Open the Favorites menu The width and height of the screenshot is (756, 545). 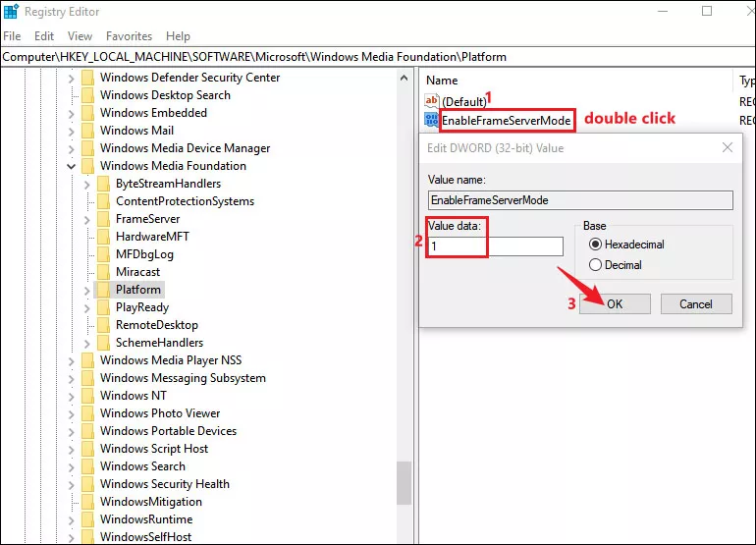click(x=129, y=36)
